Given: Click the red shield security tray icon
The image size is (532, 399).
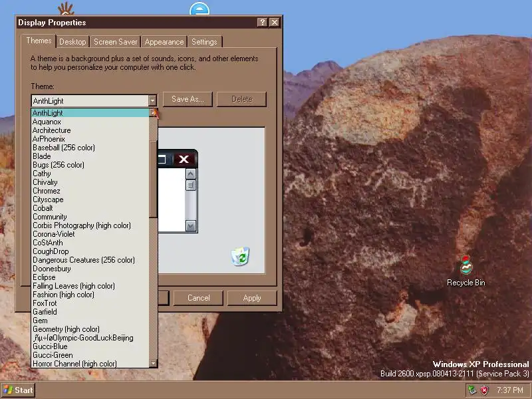Looking at the screenshot, I should coord(485,390).
